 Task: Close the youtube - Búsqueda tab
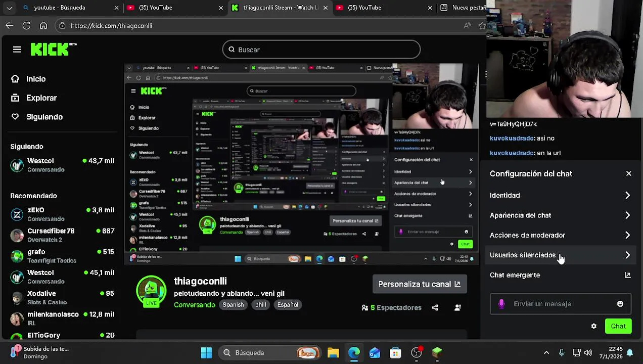pos(116,8)
